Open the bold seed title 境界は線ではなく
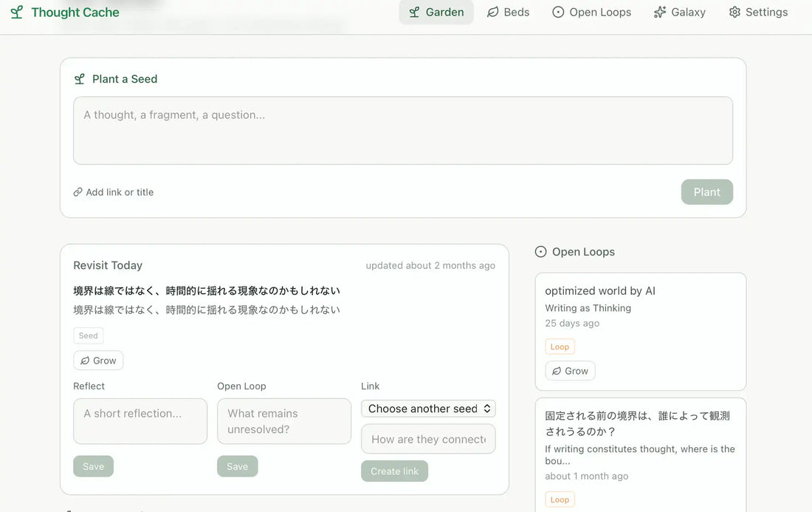 (x=207, y=290)
